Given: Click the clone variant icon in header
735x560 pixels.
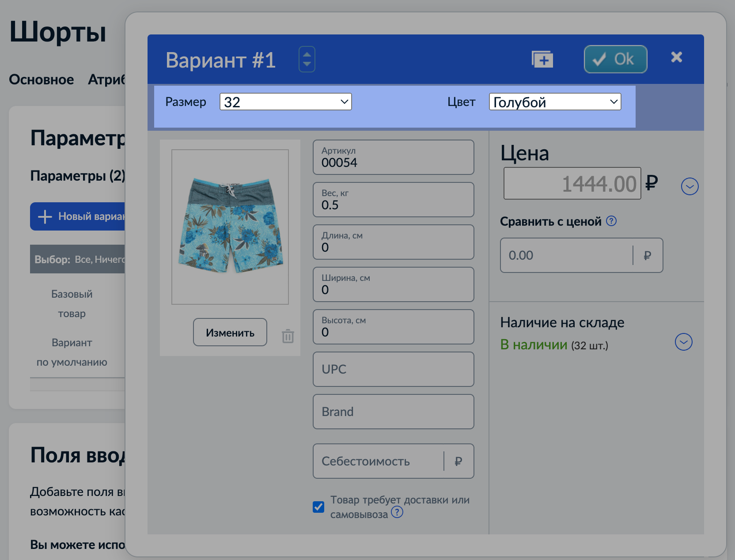Looking at the screenshot, I should click(542, 59).
